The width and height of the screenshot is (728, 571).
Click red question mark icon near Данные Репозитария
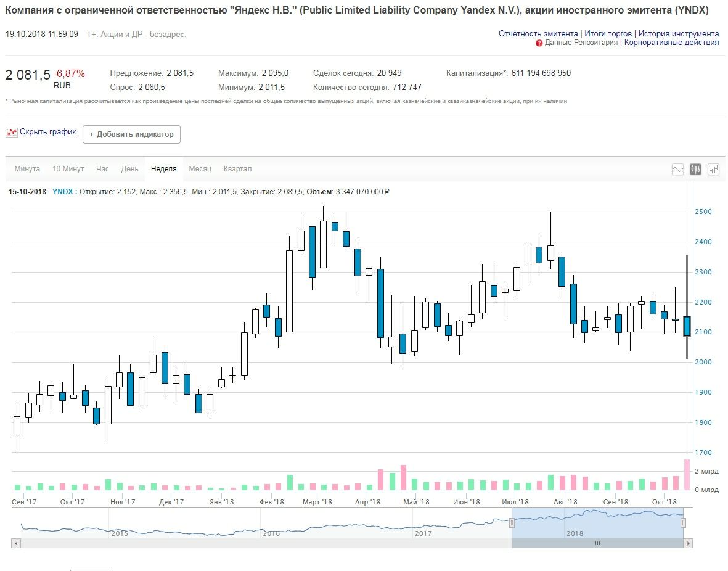539,43
